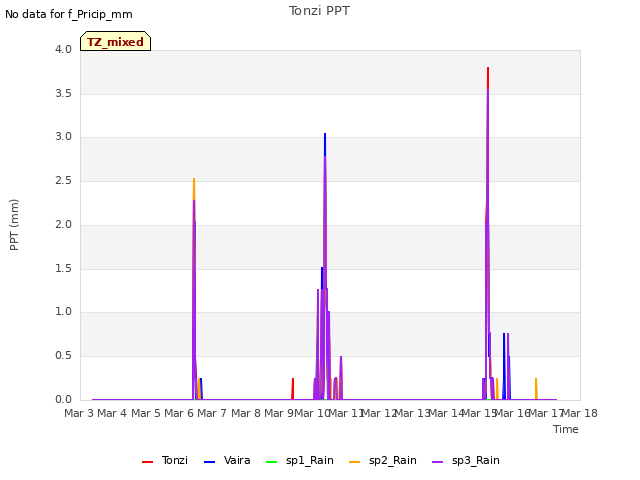Click the Mar 6 x-axis tick label
The height and width of the screenshot is (480, 640).
point(179,413)
